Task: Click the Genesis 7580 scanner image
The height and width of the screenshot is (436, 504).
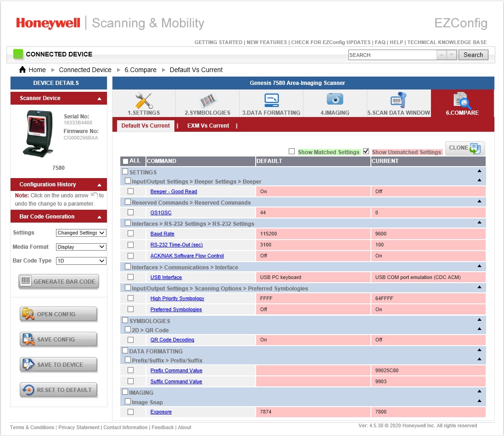Action: [39, 134]
